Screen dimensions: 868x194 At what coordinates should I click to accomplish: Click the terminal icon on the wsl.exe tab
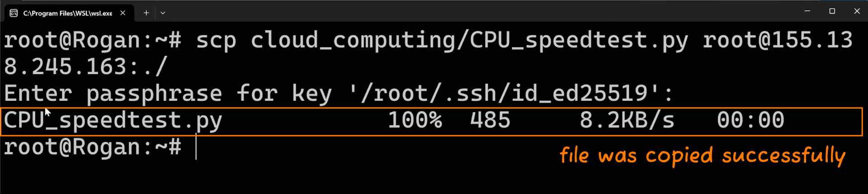pos(14,13)
